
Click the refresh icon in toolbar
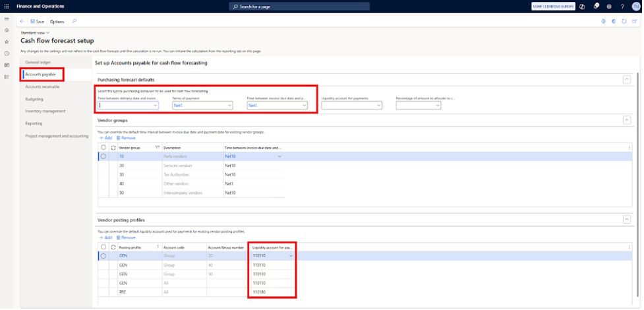[x=624, y=21]
